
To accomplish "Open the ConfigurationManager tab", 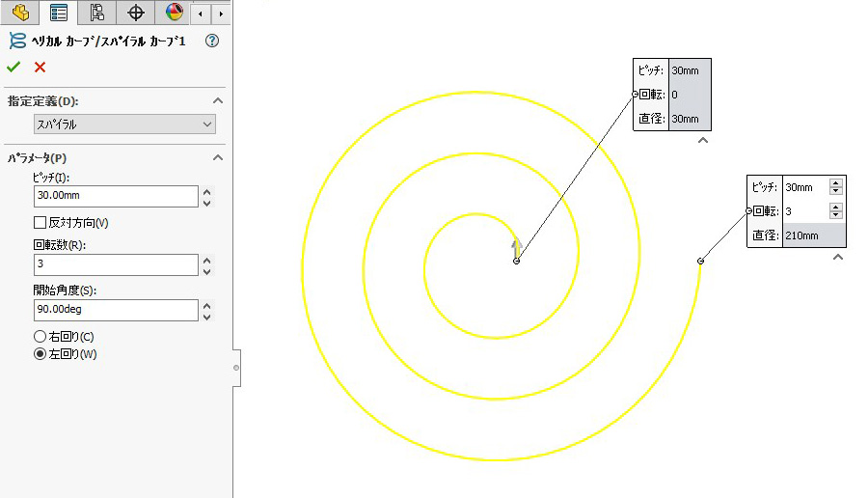I will point(96,13).
